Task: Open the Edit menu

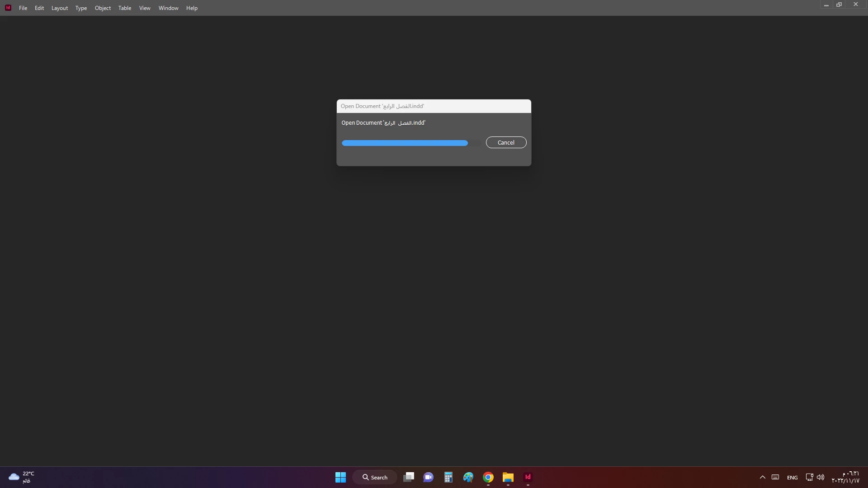Action: (x=39, y=8)
